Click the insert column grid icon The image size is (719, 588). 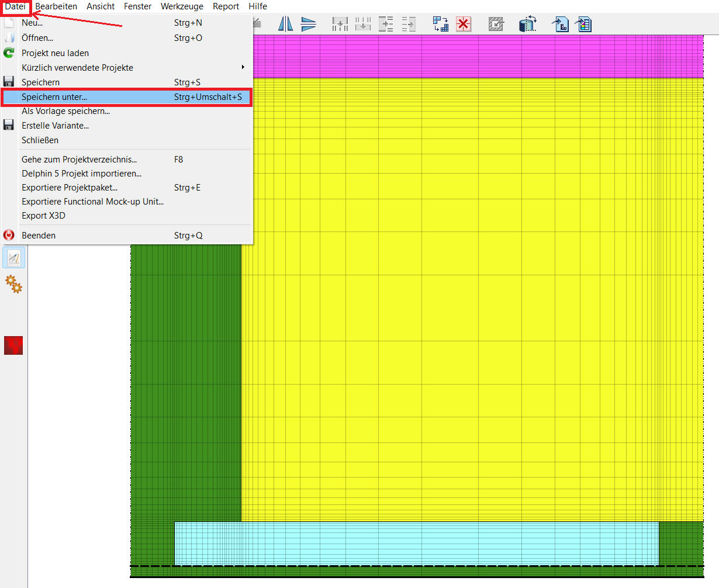click(340, 24)
